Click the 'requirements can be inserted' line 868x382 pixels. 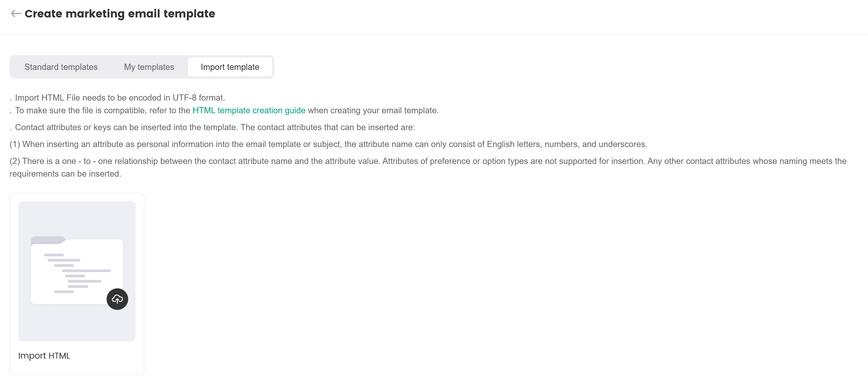click(x=65, y=174)
